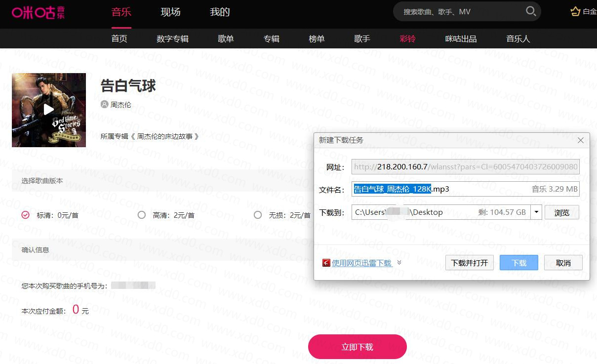Open the 音乐 top tab

tap(121, 12)
